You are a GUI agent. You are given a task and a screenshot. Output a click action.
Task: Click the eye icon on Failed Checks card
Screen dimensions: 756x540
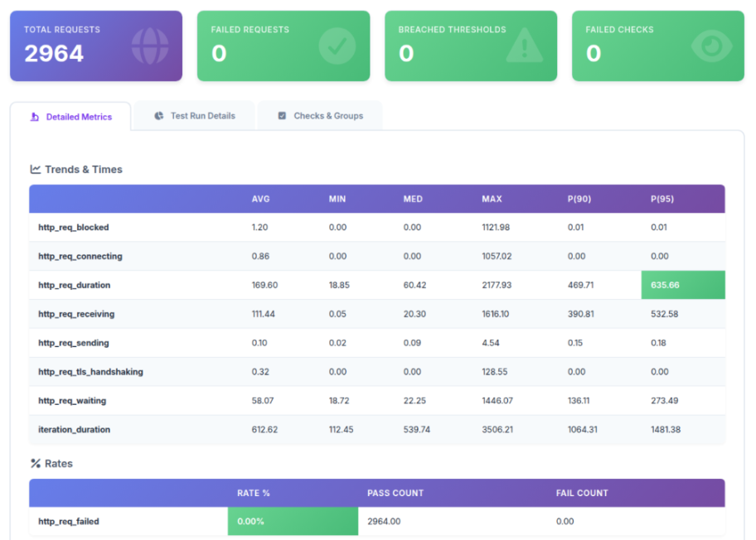[711, 46]
